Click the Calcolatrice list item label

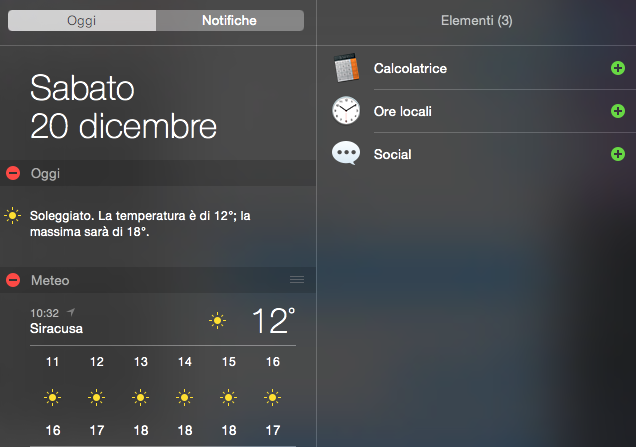click(410, 68)
